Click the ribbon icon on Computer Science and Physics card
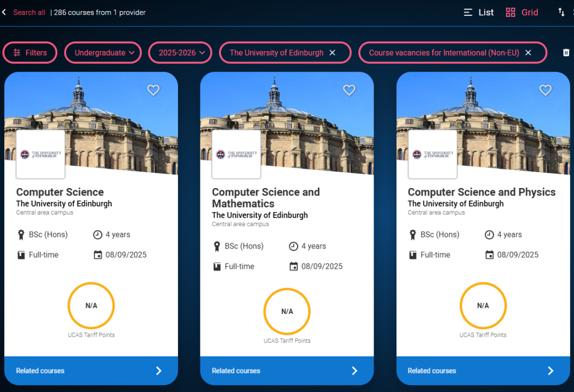Image resolution: width=574 pixels, height=392 pixels. click(412, 235)
